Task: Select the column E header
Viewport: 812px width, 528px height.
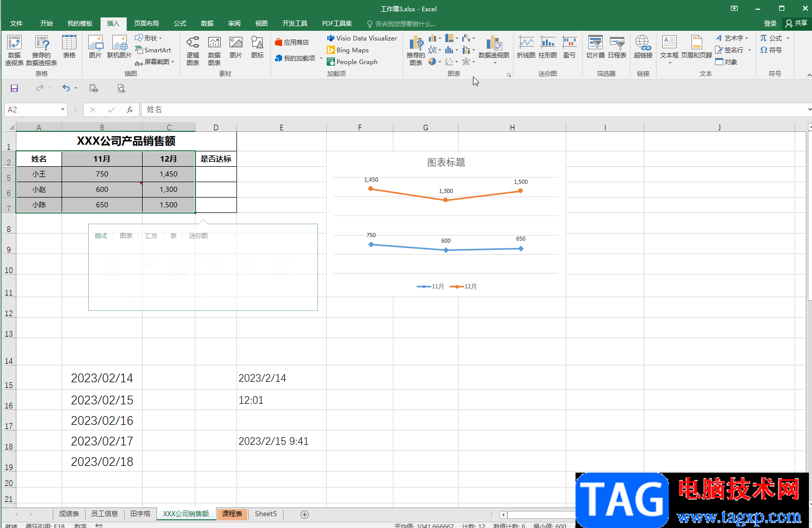Action: (x=282, y=127)
